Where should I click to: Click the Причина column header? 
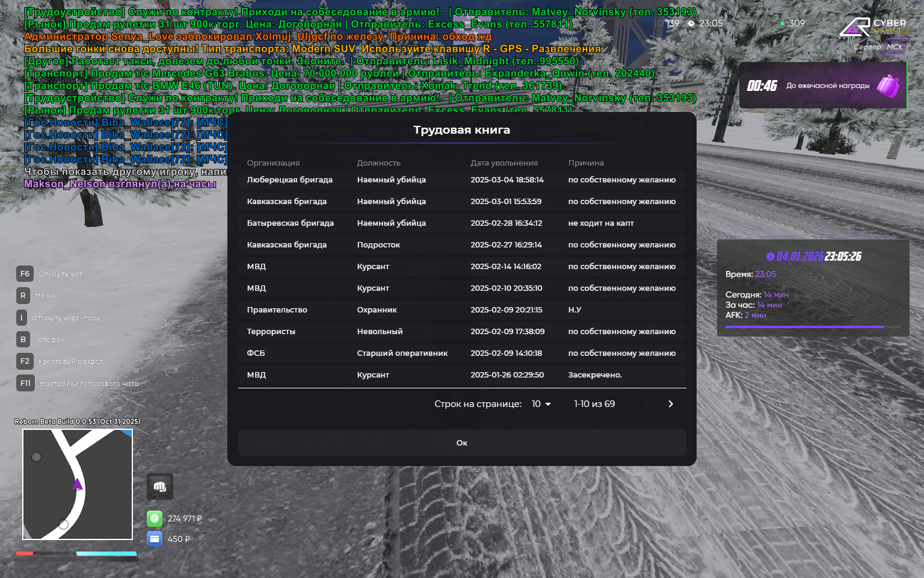coord(586,163)
